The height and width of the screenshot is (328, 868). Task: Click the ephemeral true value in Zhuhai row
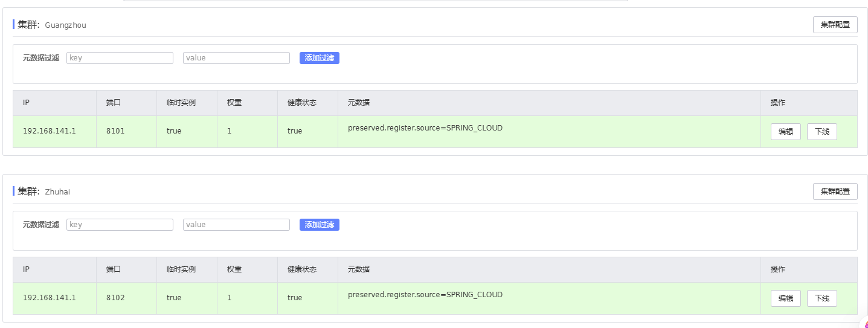point(174,298)
